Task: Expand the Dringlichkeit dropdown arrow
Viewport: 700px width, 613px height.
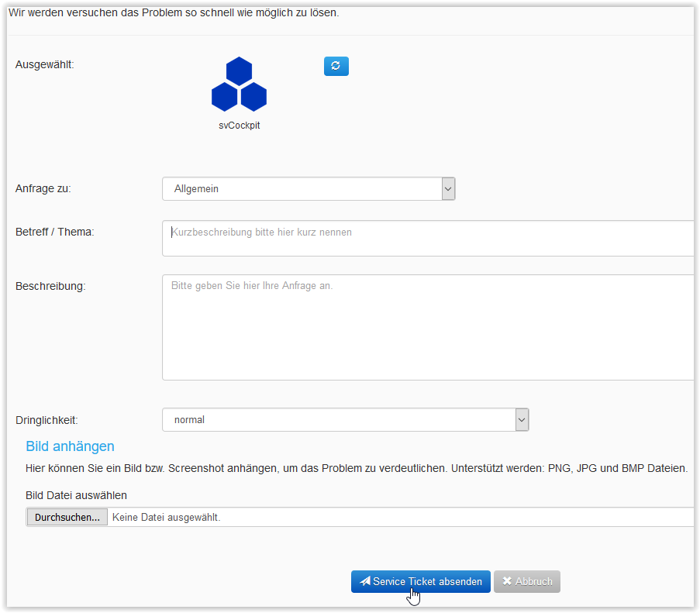Action: point(522,420)
